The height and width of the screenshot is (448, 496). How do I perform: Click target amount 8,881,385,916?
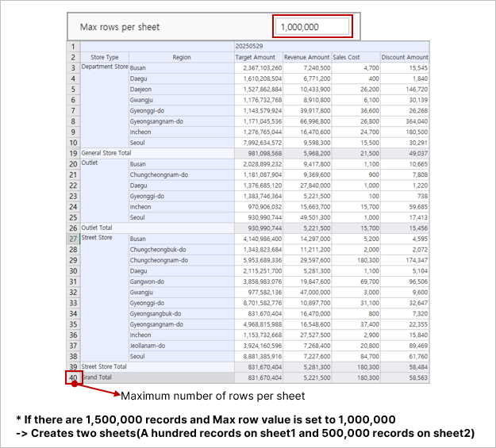[259, 356]
